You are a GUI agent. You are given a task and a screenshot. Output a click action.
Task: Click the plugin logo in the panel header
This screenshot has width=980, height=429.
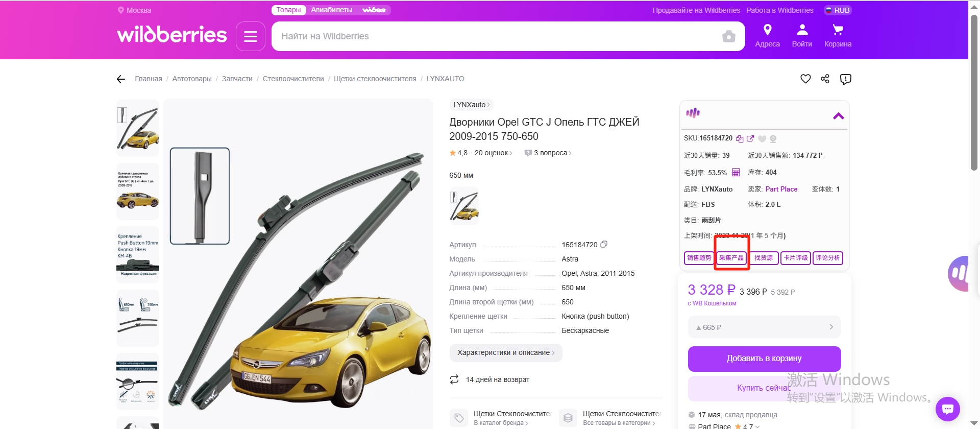[693, 113]
